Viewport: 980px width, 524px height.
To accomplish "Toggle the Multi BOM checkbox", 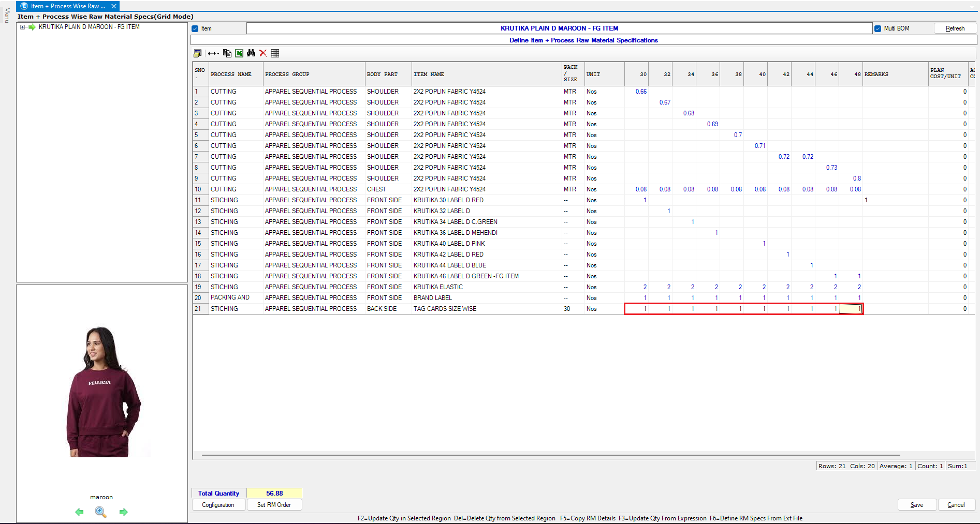I will point(878,29).
